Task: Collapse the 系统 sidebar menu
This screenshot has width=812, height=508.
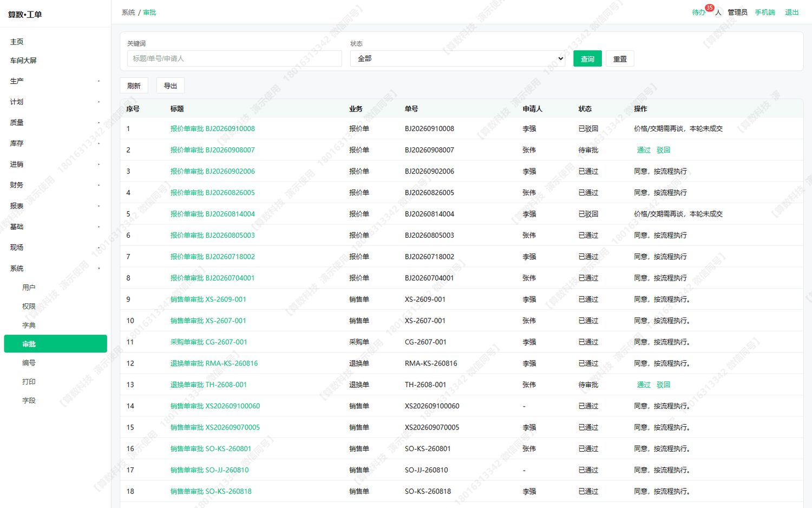Action: (55, 269)
